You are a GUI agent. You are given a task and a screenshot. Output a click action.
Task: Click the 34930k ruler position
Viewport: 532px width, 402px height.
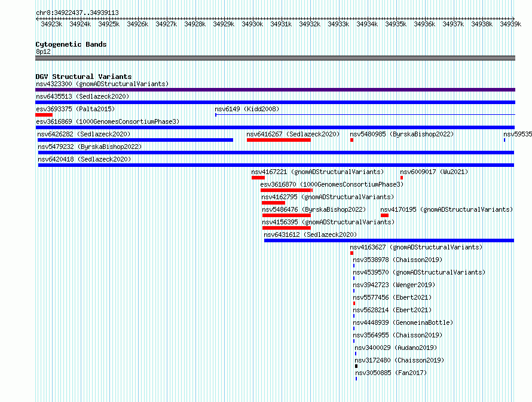click(x=252, y=24)
